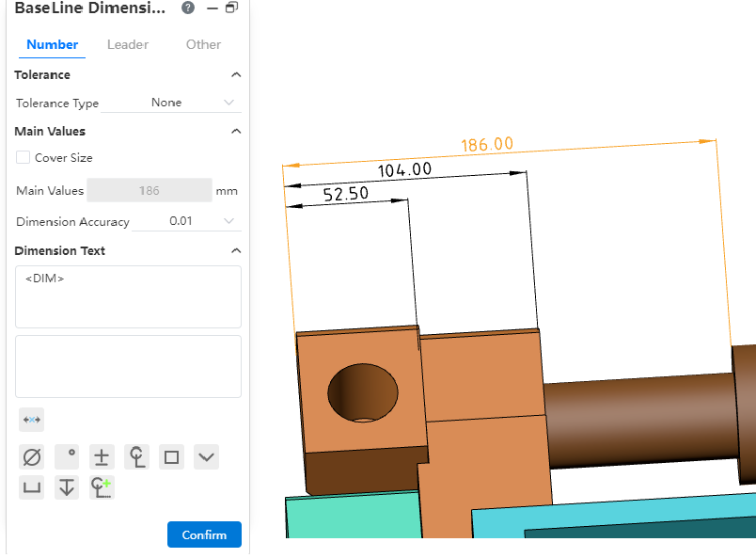Insert the plus-minus symbol

[x=102, y=456]
